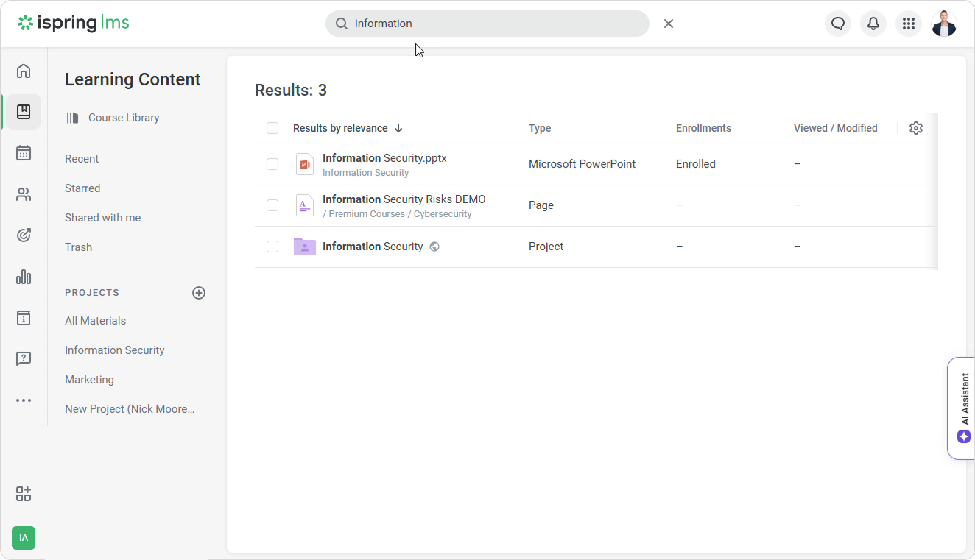Click the notifications bell icon

873,24
